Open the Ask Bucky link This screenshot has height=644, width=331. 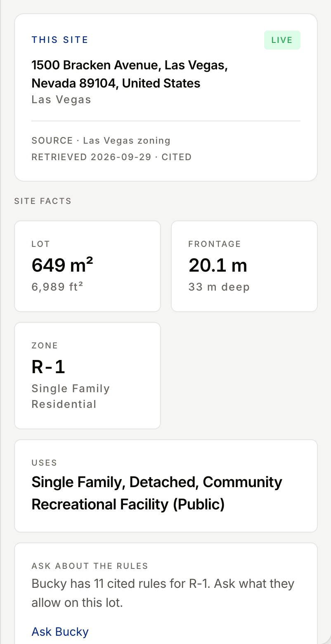click(x=60, y=632)
